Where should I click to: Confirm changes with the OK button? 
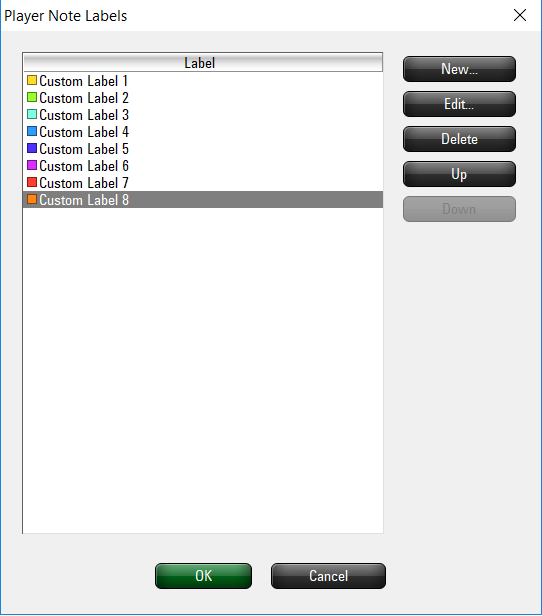[x=203, y=576]
